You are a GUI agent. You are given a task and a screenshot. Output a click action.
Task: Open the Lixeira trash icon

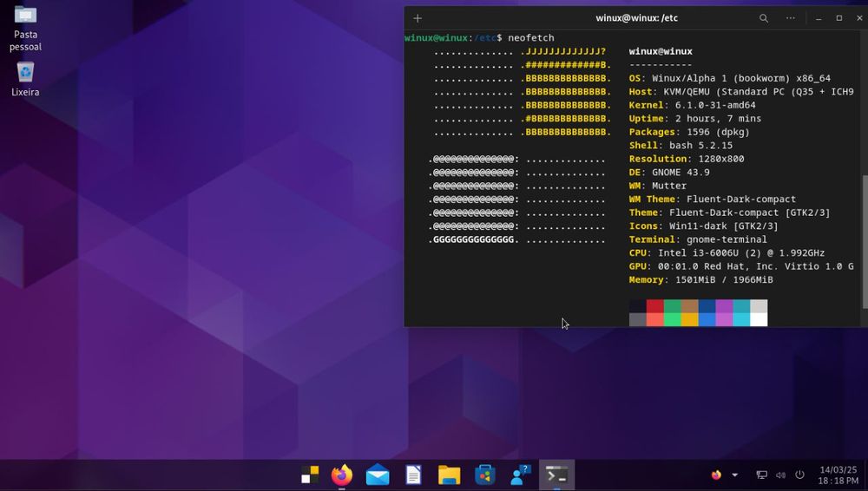pyautogui.click(x=25, y=79)
